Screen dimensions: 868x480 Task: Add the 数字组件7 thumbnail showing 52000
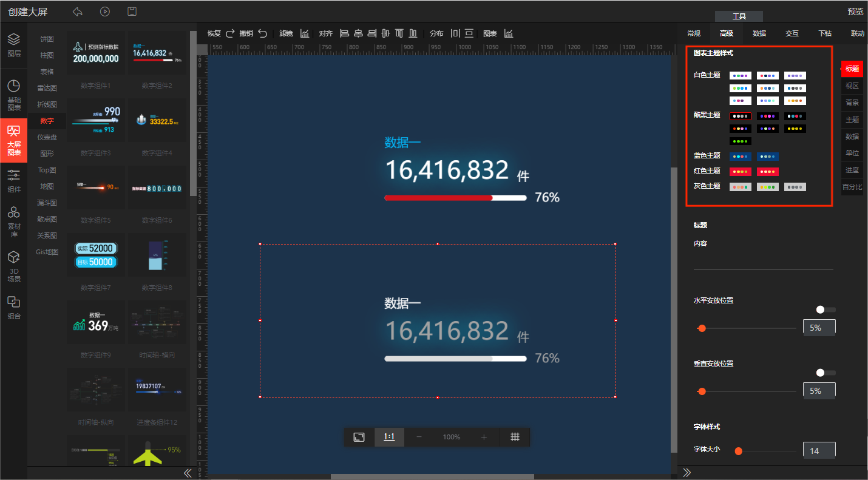[x=95, y=255]
